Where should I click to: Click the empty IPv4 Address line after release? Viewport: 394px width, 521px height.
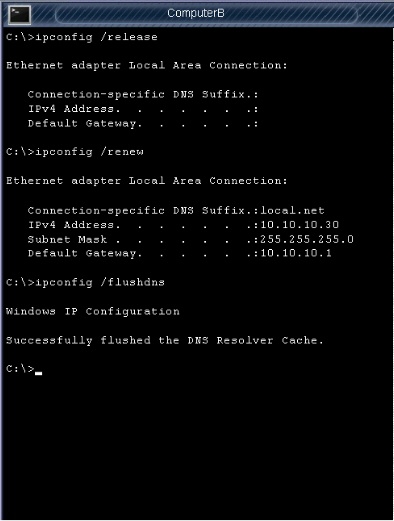(143, 109)
